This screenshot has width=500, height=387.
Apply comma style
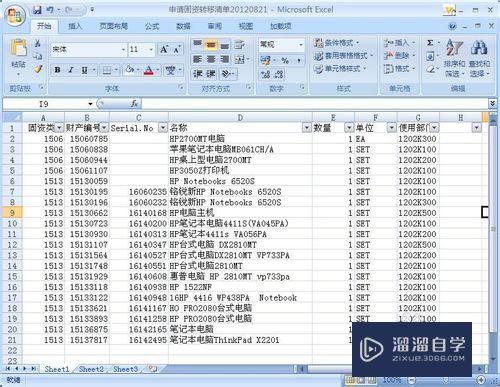(x=299, y=60)
